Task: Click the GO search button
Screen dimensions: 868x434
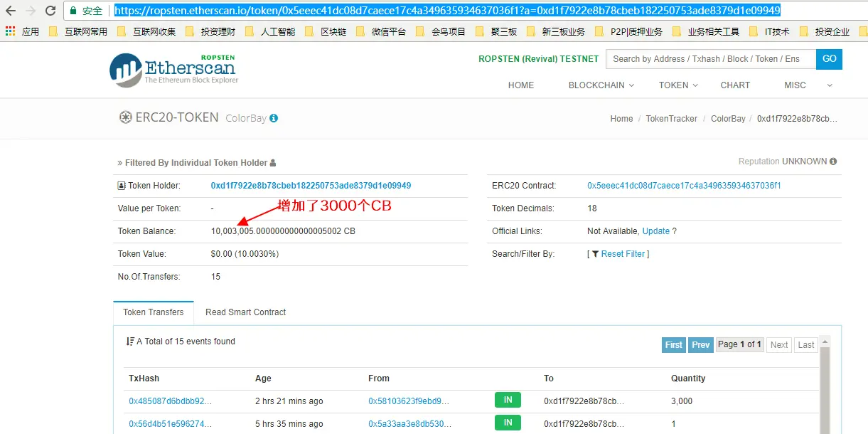Action: tap(830, 59)
